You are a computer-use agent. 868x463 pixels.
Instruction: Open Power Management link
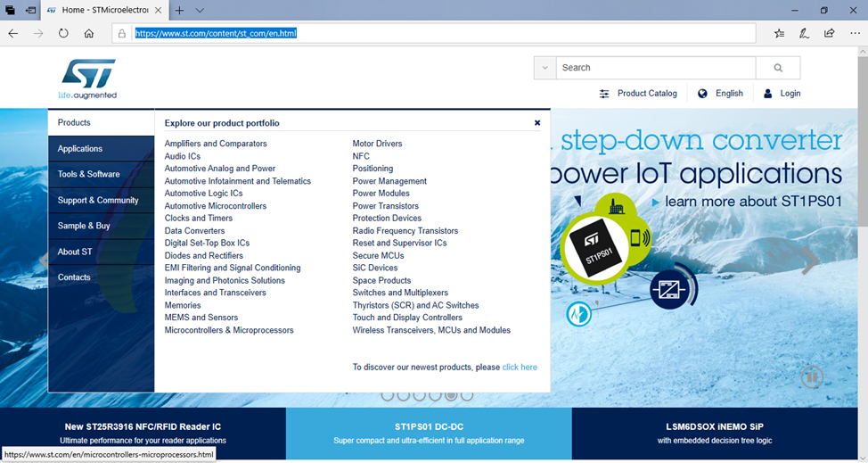[x=389, y=181]
